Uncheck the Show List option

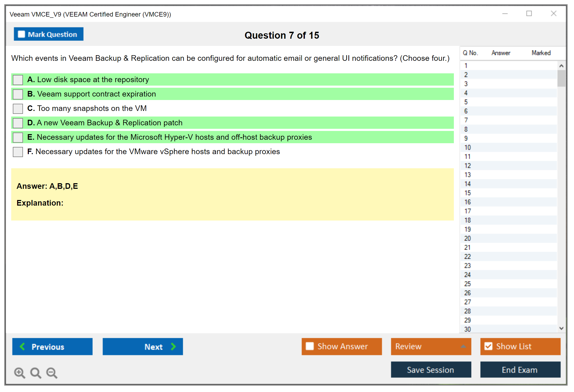tap(488, 346)
